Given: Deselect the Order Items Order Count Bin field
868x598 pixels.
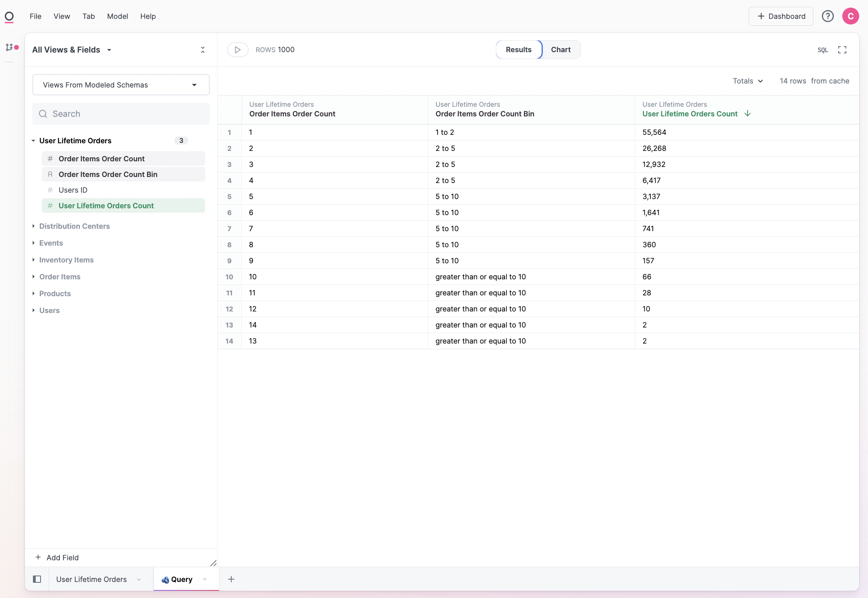Looking at the screenshot, I should click(x=108, y=175).
